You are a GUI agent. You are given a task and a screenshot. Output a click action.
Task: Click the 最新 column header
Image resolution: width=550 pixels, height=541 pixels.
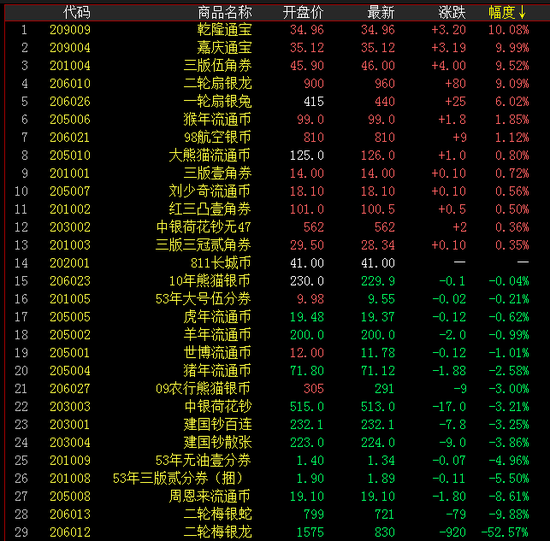381,13
